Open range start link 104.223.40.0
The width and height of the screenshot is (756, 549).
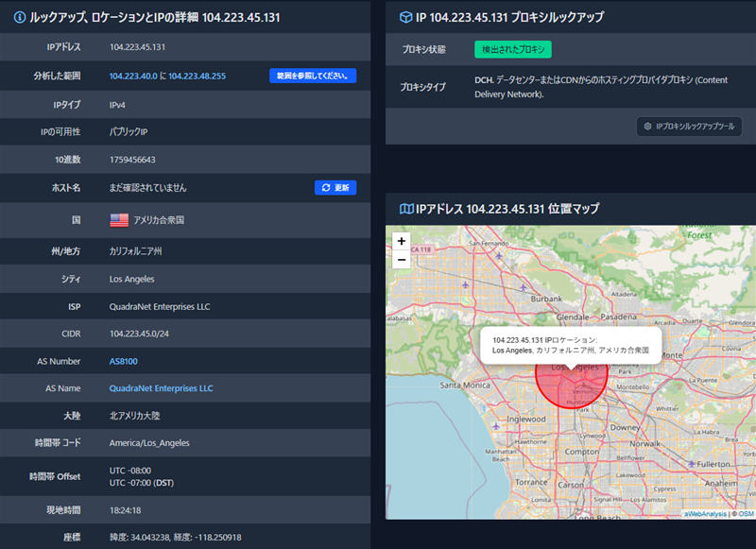point(133,77)
